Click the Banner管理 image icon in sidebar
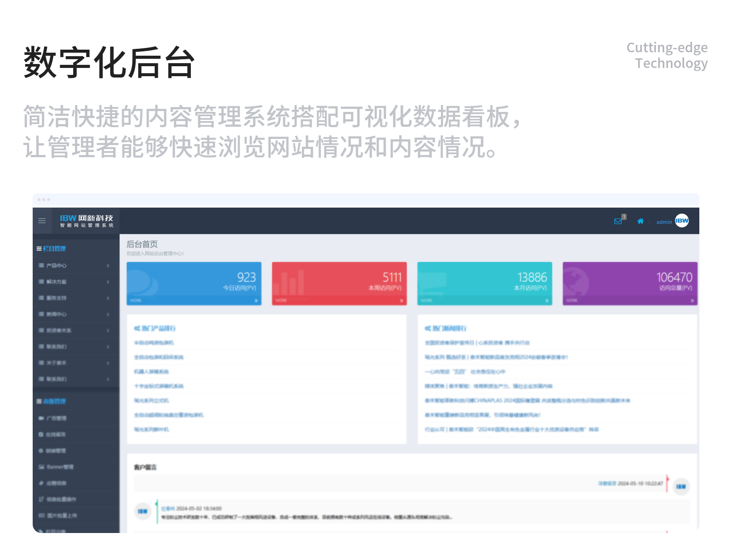 coord(41,467)
